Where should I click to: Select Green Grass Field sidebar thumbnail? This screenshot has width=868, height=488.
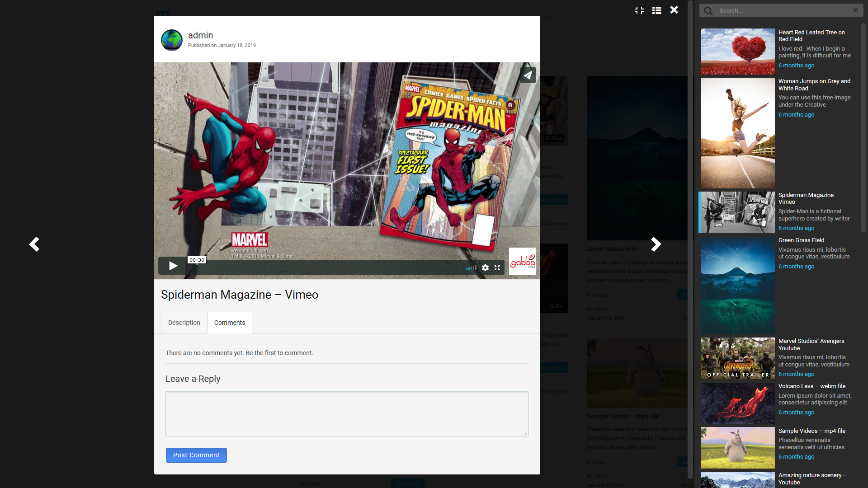[x=738, y=286]
